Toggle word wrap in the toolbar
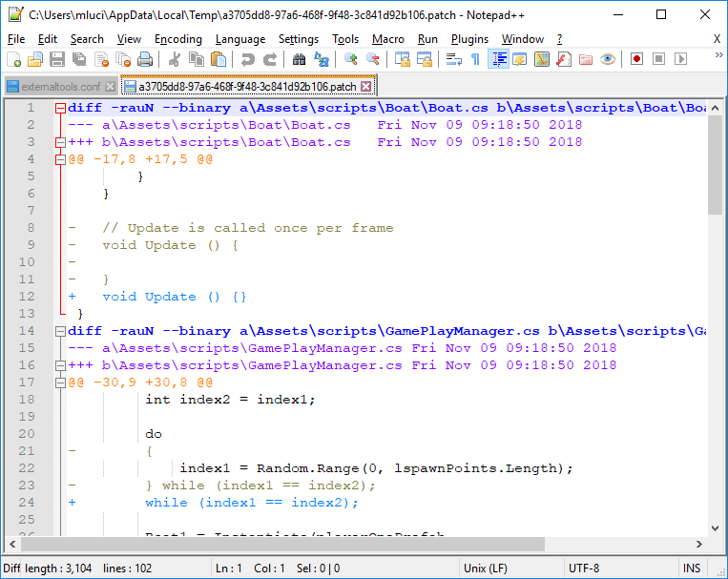The image size is (728, 579). point(453,59)
